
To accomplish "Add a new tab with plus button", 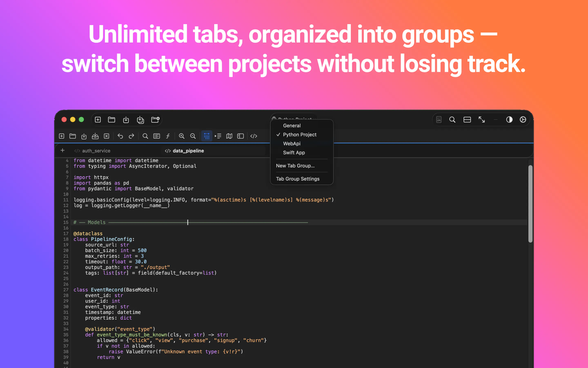I will [x=62, y=150].
